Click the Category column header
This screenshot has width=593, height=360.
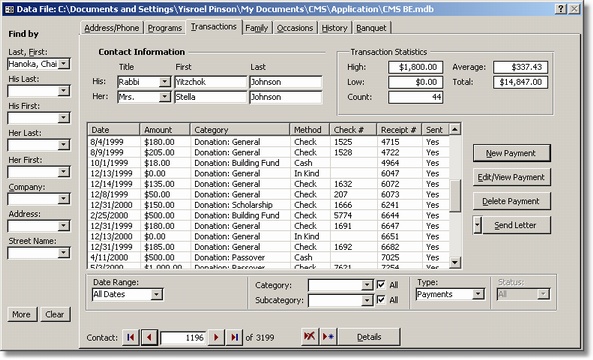pyautogui.click(x=240, y=130)
